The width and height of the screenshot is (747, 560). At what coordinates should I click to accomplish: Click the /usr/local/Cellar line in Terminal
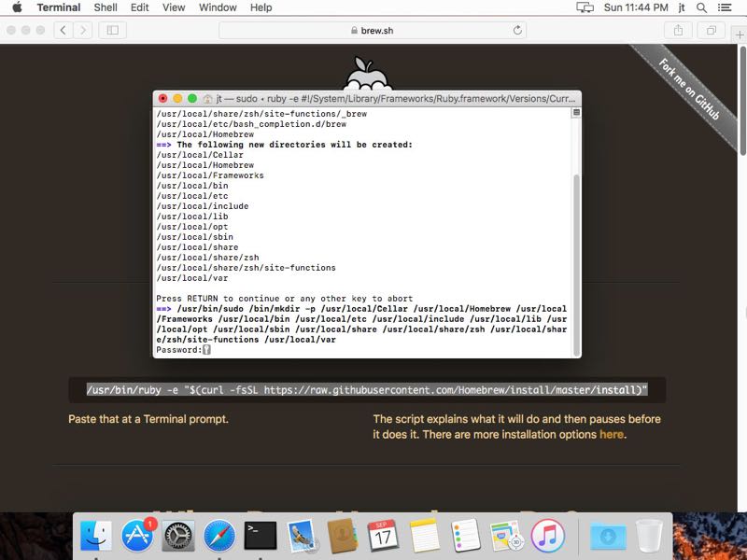[200, 155]
